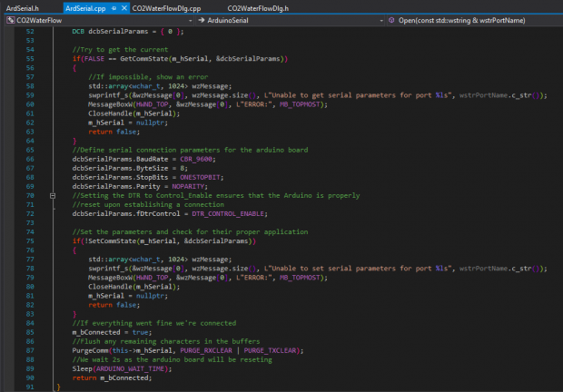Collapse the comment block at line 70
The image size is (563, 392).
(53, 195)
